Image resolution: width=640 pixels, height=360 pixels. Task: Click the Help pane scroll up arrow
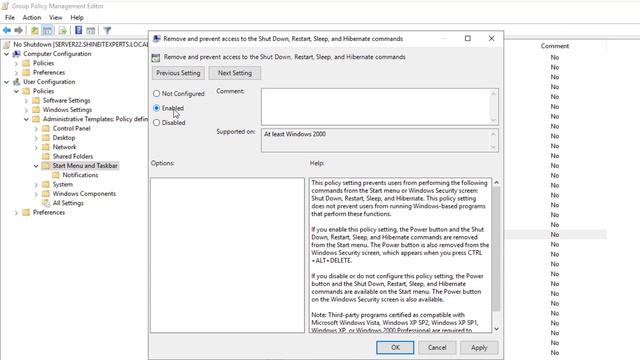pyautogui.click(x=496, y=182)
